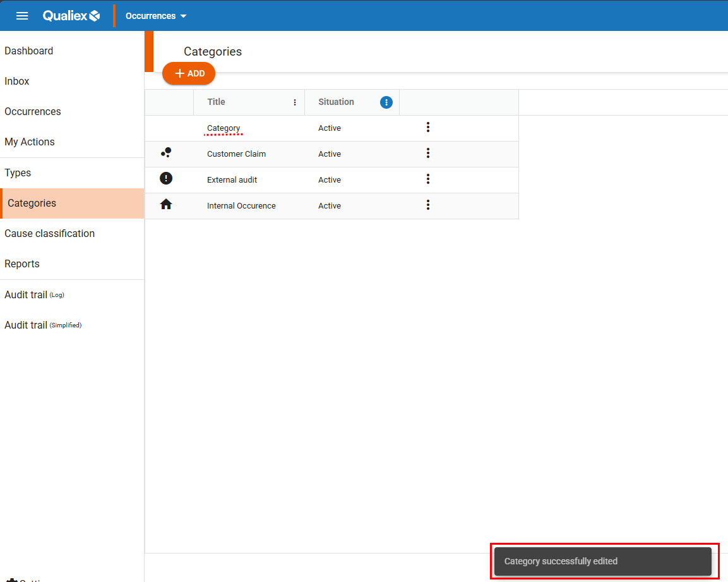Open actions menu for Internal Occurence row
The height and width of the screenshot is (582, 728).
pos(428,205)
